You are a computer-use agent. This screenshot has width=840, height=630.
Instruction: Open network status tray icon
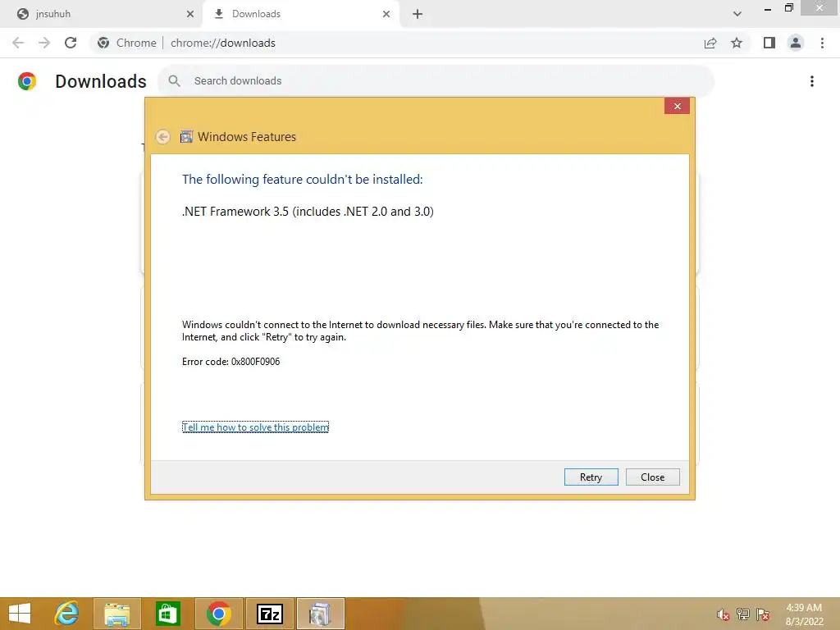[743, 614]
